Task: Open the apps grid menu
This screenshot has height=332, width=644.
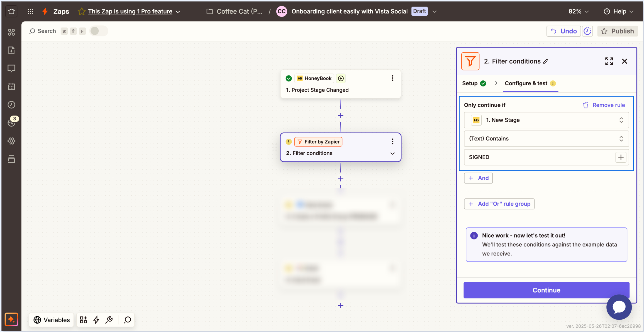Action: click(30, 11)
